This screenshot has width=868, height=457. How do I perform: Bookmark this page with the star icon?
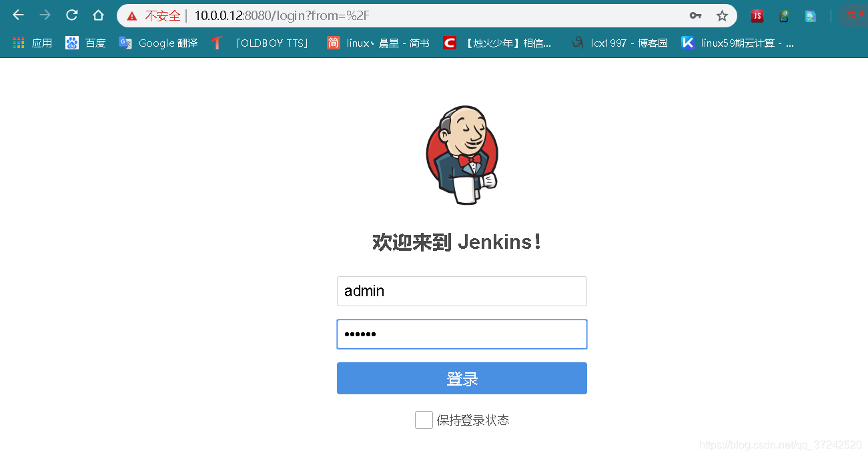click(722, 15)
